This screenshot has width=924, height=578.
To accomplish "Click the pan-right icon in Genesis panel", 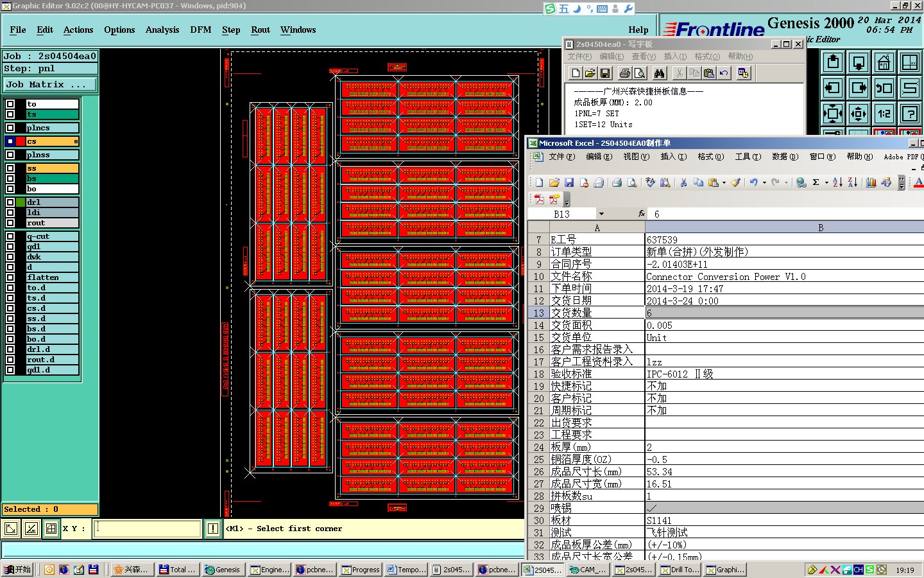I will pyautogui.click(x=859, y=88).
